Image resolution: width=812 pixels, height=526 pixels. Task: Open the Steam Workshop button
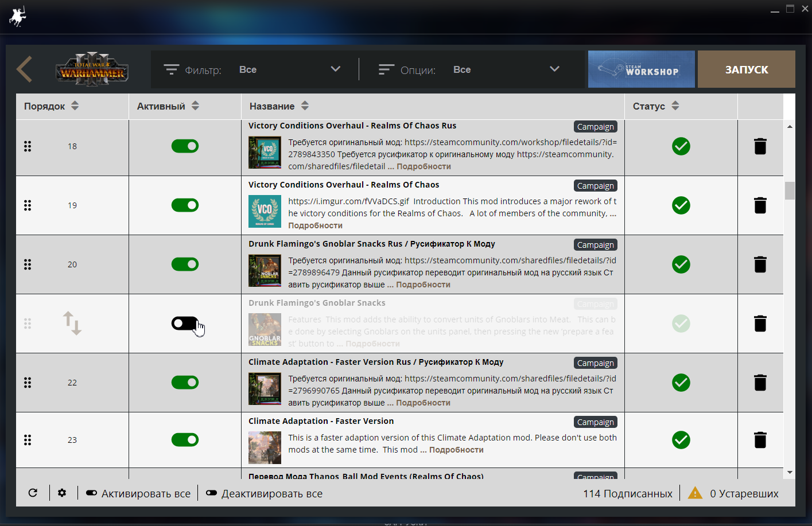(x=641, y=69)
